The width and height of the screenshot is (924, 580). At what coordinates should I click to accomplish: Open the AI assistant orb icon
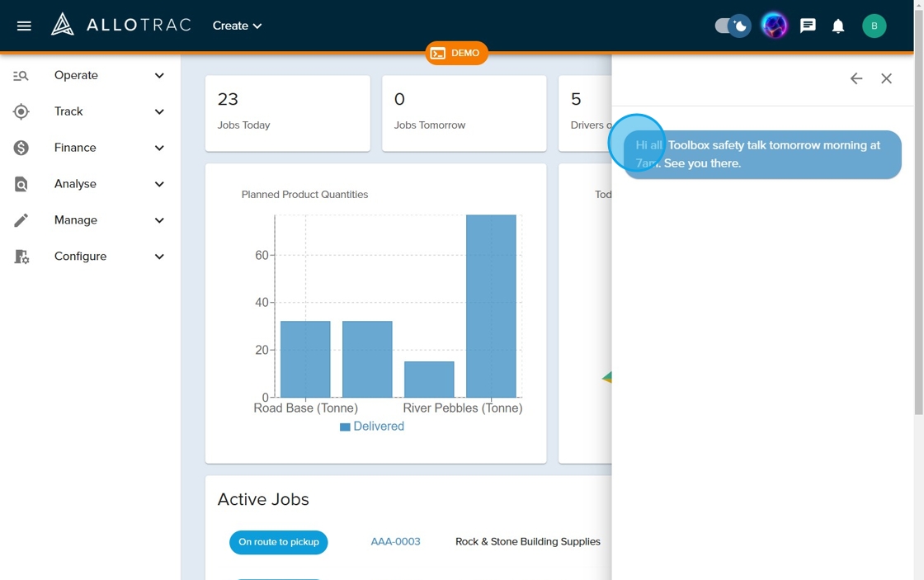pyautogui.click(x=774, y=26)
